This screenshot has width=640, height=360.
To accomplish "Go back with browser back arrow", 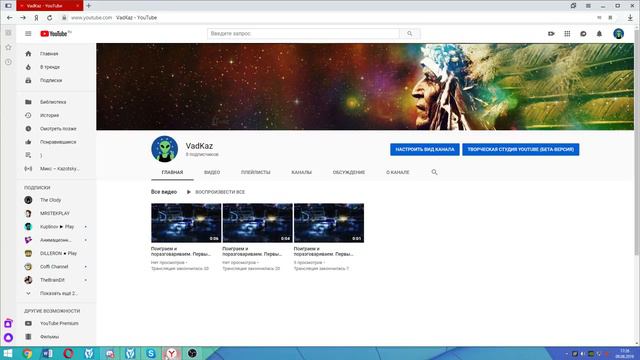I will pyautogui.click(x=9, y=18).
